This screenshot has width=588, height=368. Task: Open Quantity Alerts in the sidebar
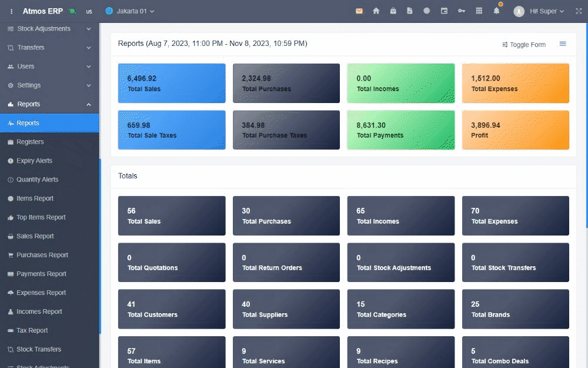click(49, 180)
